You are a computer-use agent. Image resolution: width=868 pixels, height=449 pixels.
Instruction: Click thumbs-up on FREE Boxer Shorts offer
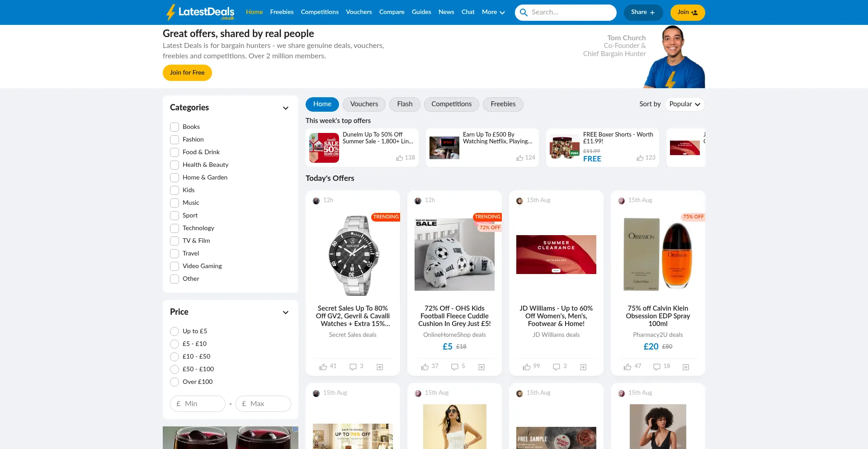640,158
